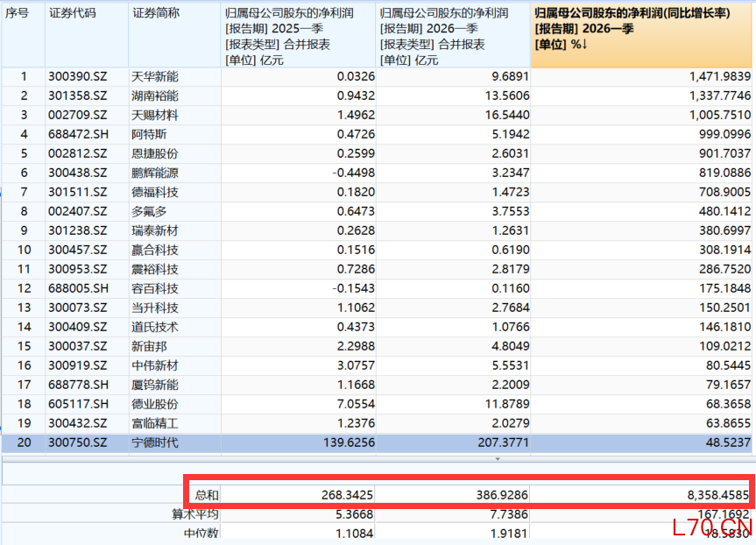Select the 中伟新材 name cell
Viewport: 756px width, 545px height.
pyautogui.click(x=155, y=366)
